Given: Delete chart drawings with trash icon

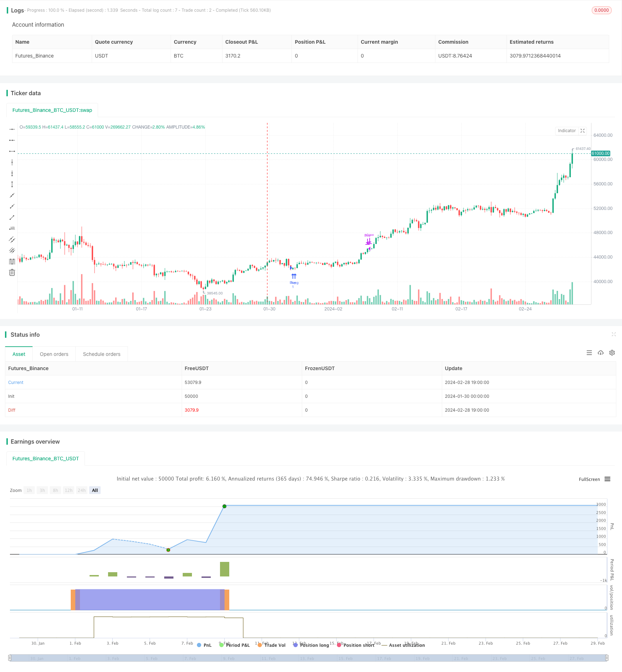Looking at the screenshot, I should pos(12,272).
